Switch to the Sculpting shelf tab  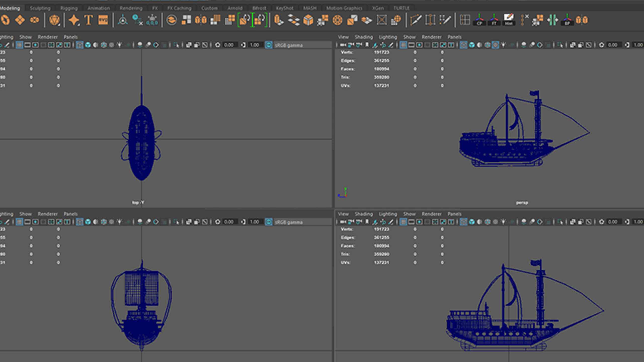tap(40, 8)
